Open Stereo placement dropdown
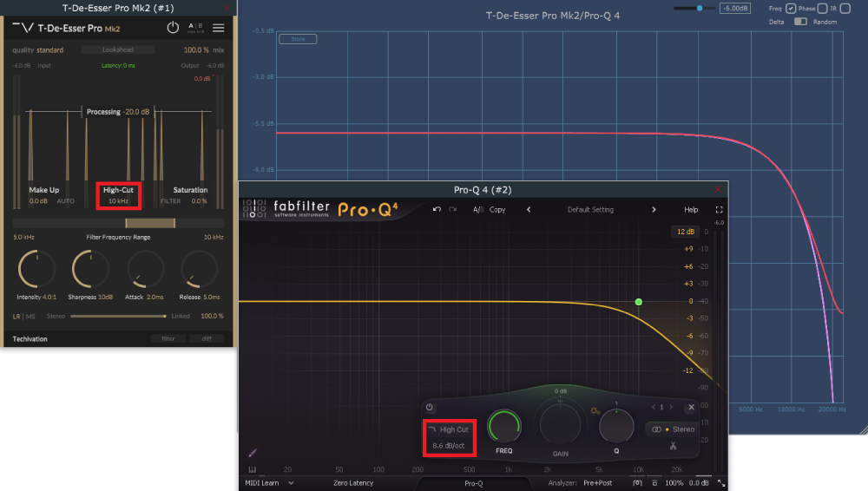Screen dimensions: 868x491 (674, 429)
